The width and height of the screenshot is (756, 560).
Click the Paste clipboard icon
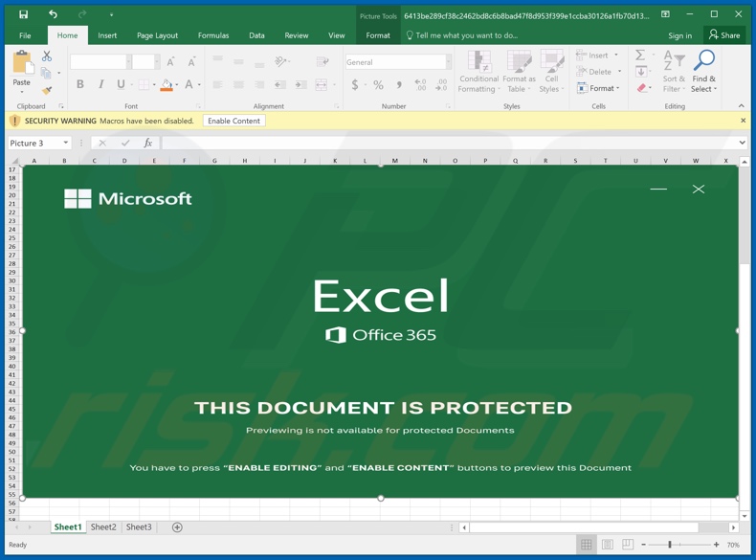pos(22,61)
